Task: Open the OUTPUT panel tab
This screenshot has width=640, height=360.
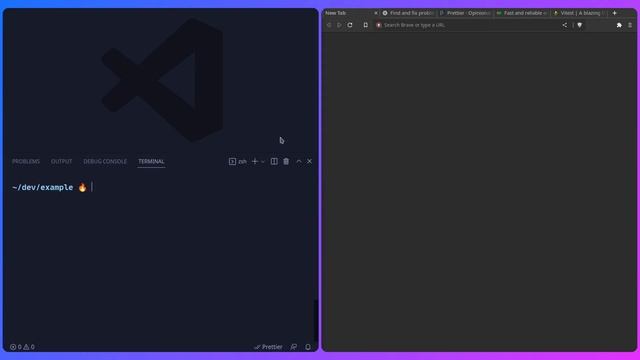Action: [61, 162]
